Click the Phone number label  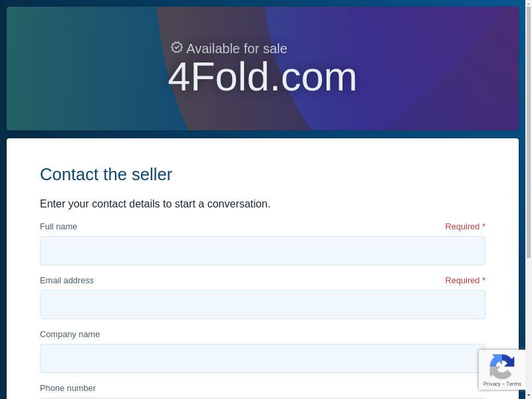click(x=68, y=388)
